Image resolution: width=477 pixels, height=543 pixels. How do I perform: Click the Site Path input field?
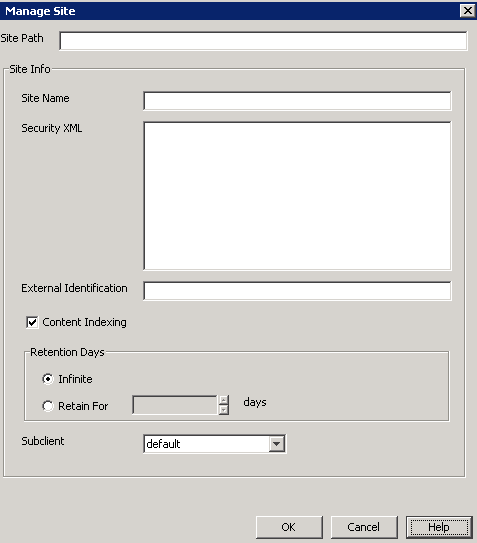pyautogui.click(x=263, y=41)
